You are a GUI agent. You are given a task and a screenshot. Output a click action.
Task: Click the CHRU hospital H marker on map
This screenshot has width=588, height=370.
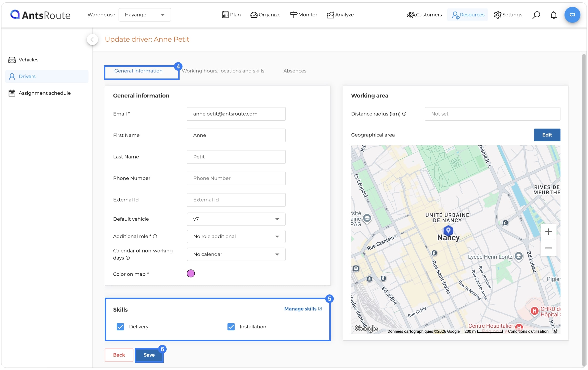534,311
